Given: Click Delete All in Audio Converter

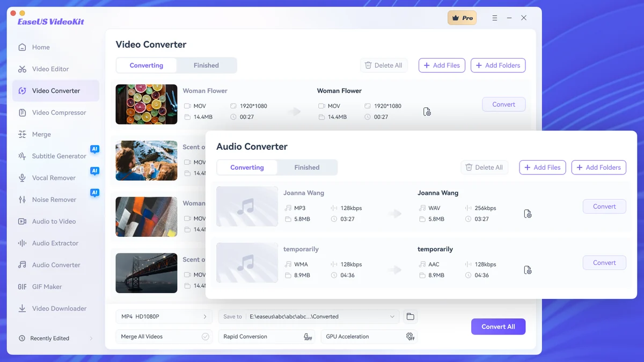Looking at the screenshot, I should point(484,168).
